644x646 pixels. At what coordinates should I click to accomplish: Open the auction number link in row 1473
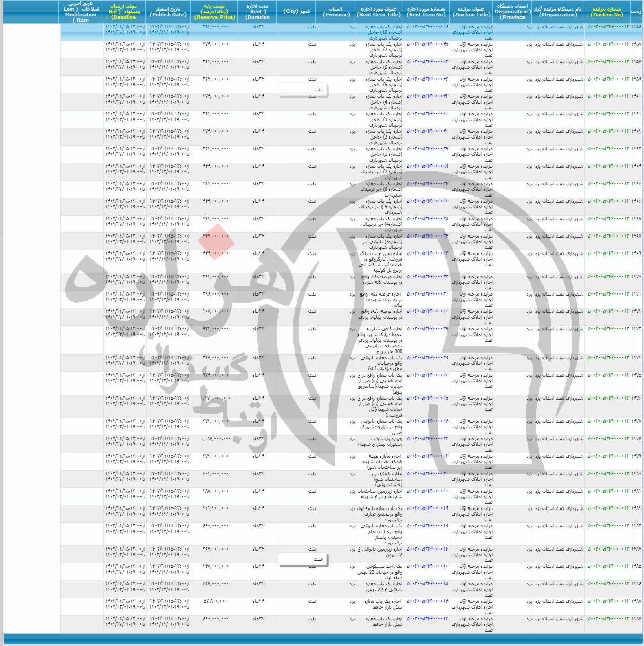(x=608, y=329)
